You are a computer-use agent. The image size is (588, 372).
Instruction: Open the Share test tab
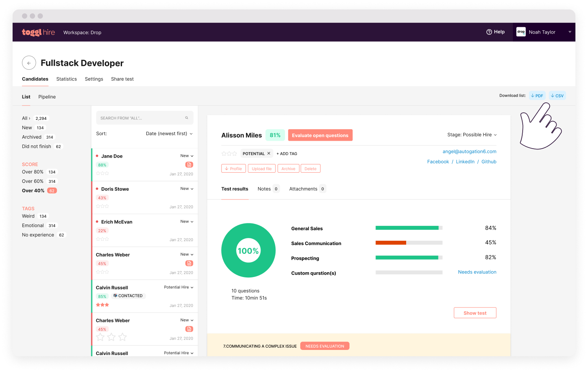click(122, 79)
